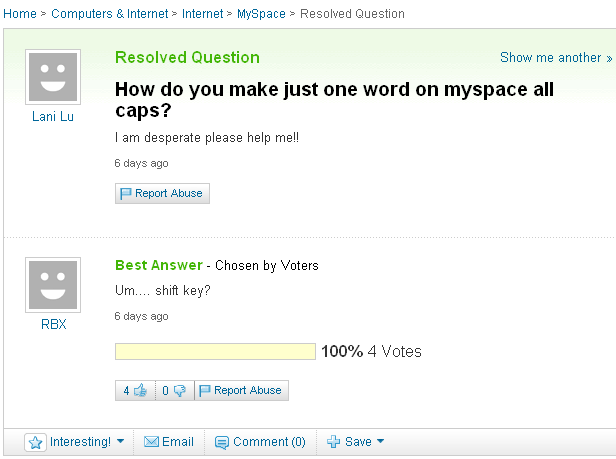Open Computers & Internet breadcrumb

[x=110, y=14]
